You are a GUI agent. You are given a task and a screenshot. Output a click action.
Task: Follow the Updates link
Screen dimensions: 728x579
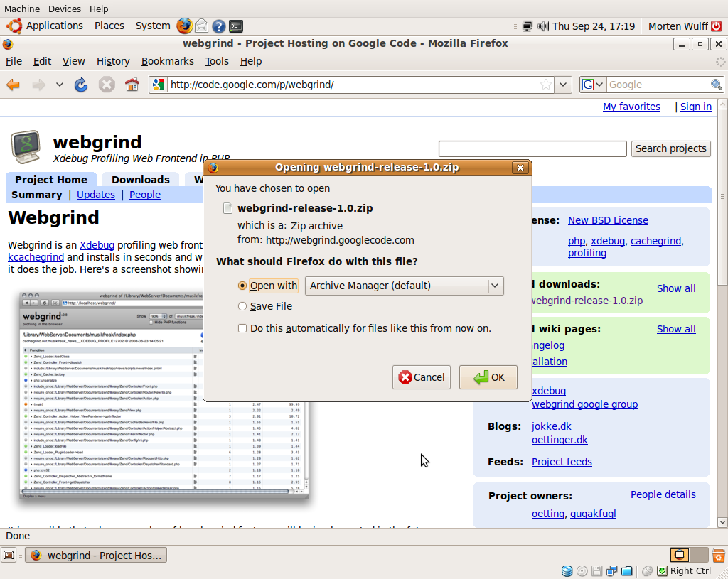click(96, 195)
